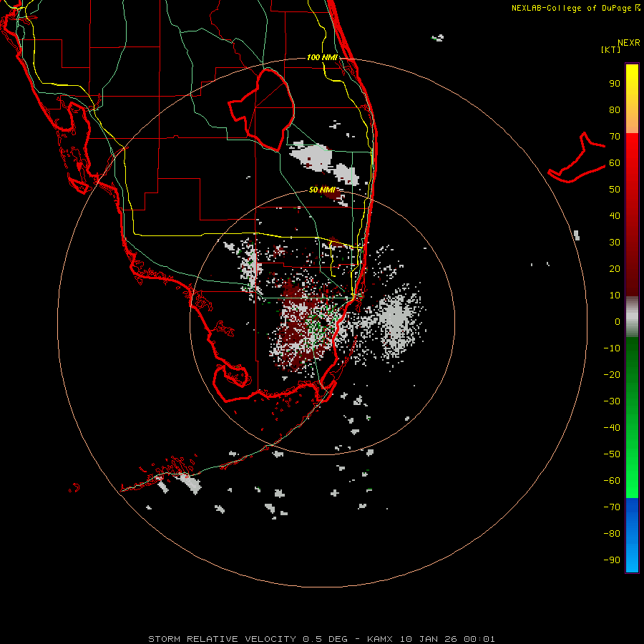Click the 70 value on velocity scale
Image resolution: width=644 pixels, height=644 pixels.
[615, 137]
